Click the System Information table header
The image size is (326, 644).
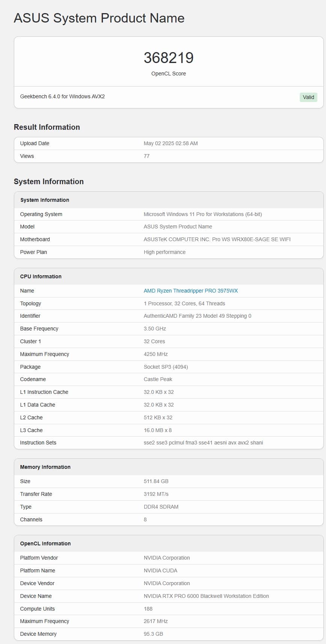pyautogui.click(x=169, y=200)
